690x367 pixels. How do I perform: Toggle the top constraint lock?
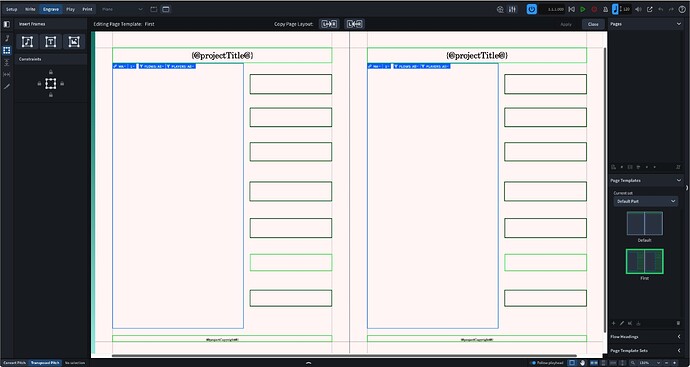51,72
